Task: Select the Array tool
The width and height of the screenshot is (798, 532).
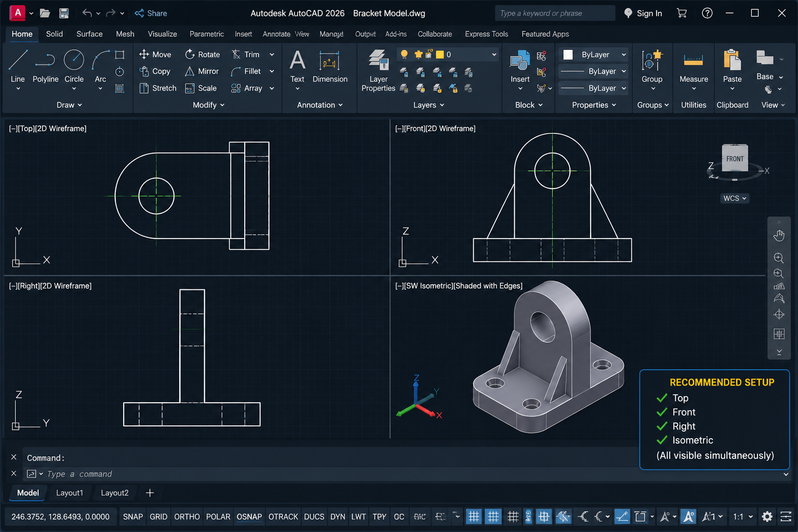Action: coord(246,88)
